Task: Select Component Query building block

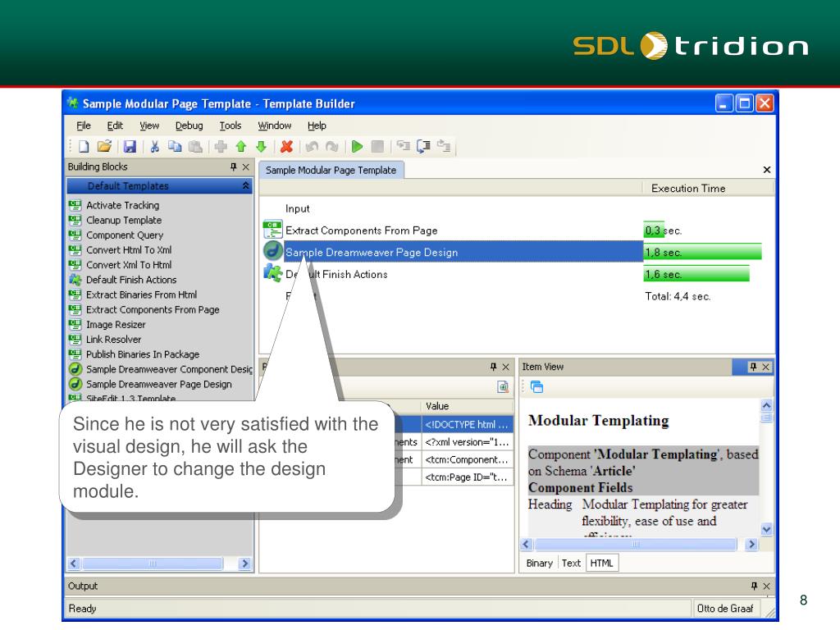Action: tap(125, 235)
